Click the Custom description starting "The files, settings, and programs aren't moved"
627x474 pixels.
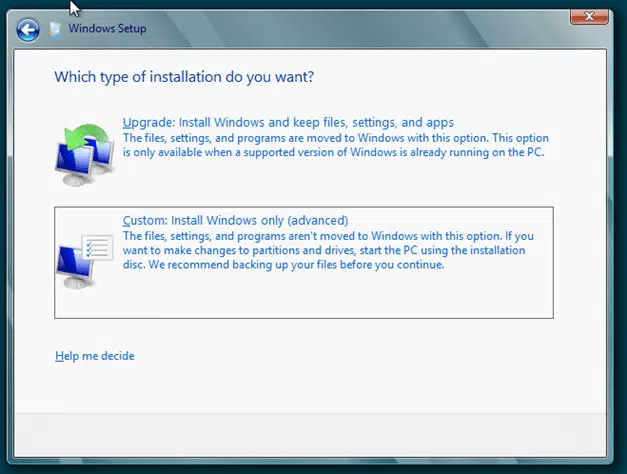coord(328,250)
